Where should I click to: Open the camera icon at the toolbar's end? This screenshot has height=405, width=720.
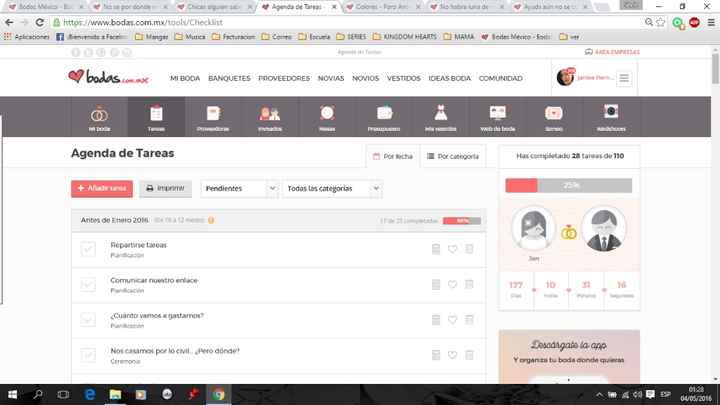coord(611,112)
